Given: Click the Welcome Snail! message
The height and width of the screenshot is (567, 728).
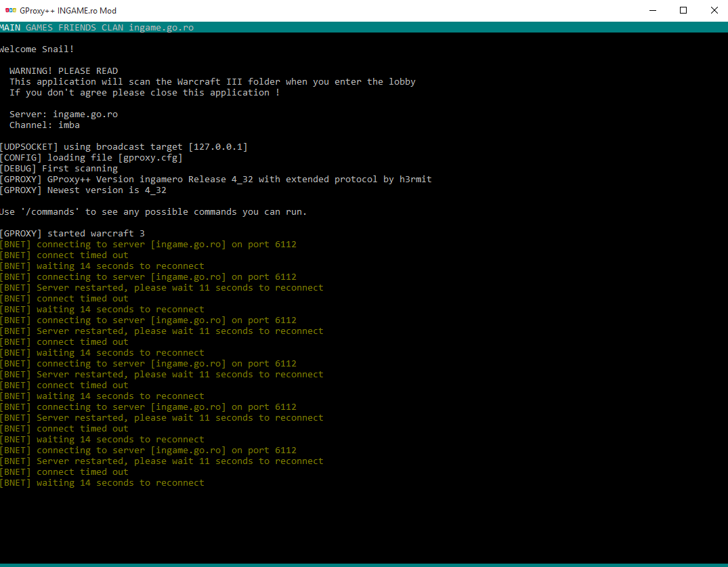Looking at the screenshot, I should tap(37, 49).
